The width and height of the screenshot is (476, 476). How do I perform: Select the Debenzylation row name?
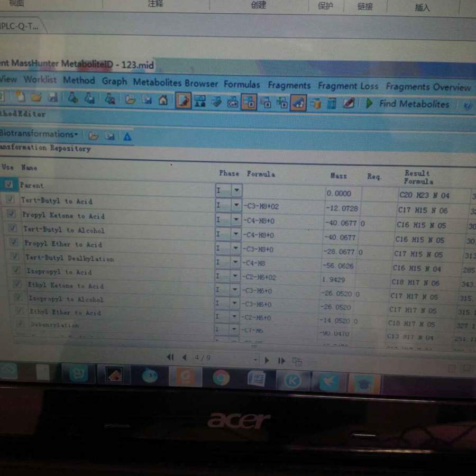click(x=54, y=325)
